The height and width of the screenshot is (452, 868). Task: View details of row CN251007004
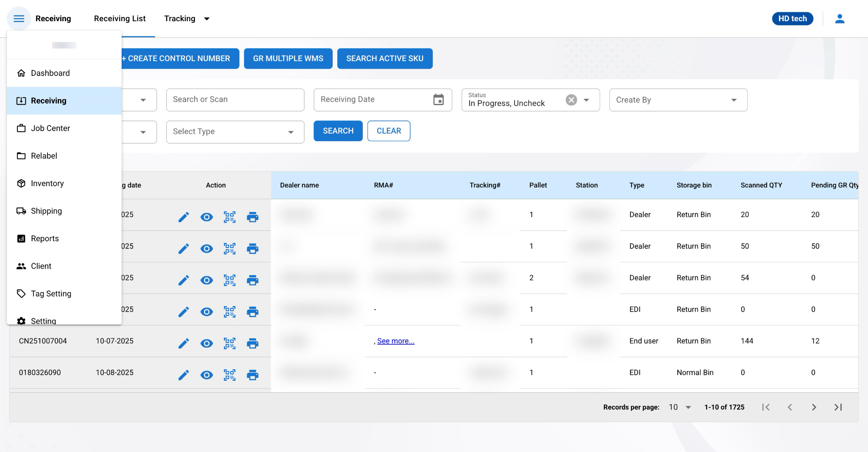tap(206, 343)
